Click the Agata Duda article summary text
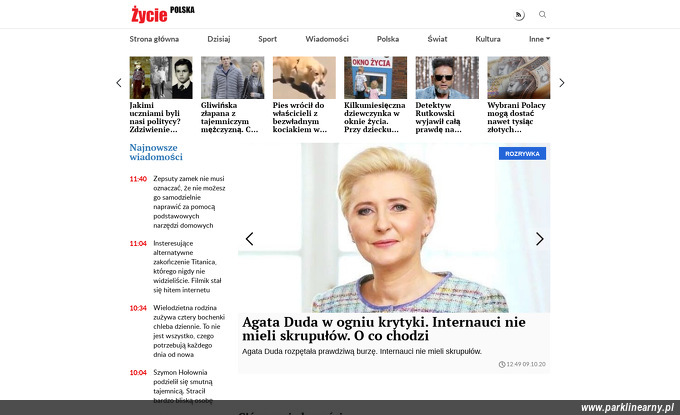 (x=362, y=351)
